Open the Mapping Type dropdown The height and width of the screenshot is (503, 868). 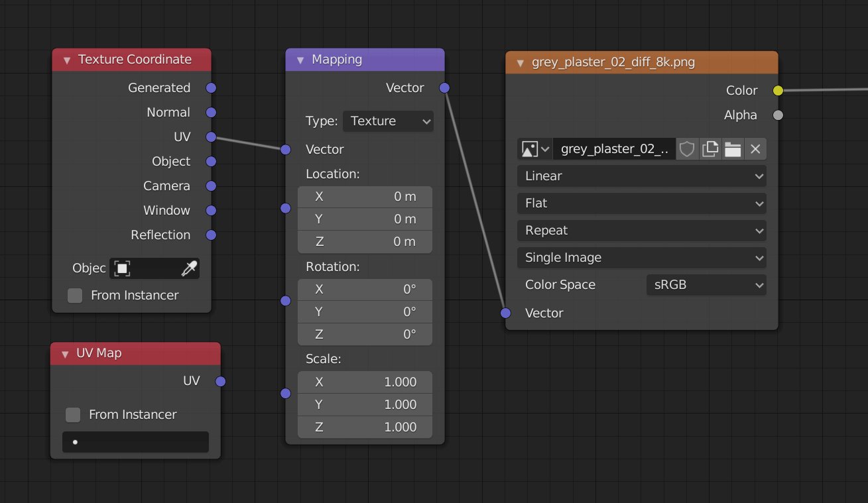(388, 121)
